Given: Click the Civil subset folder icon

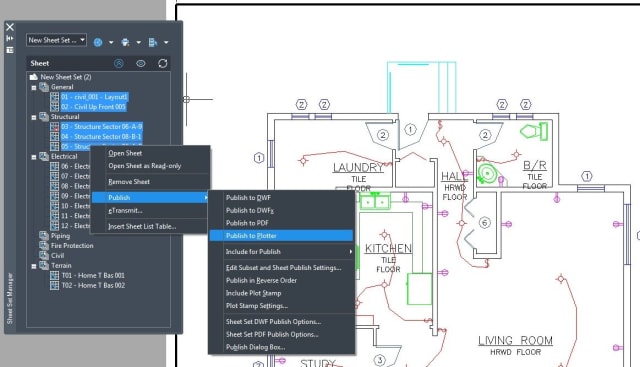Looking at the screenshot, I should pos(44,256).
